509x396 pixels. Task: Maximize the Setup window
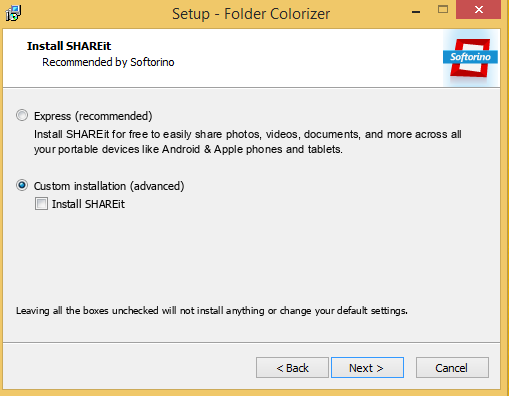pyautogui.click(x=443, y=10)
